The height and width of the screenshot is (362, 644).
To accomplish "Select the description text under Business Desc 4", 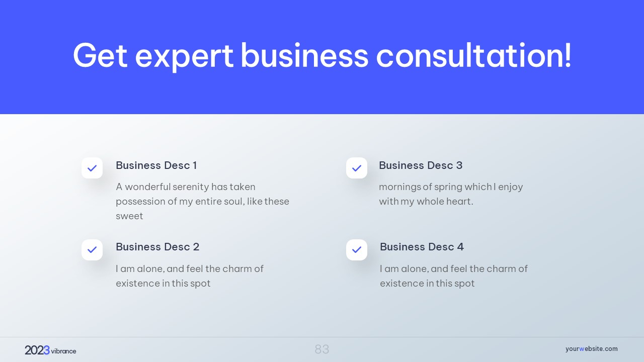I will click(x=453, y=276).
